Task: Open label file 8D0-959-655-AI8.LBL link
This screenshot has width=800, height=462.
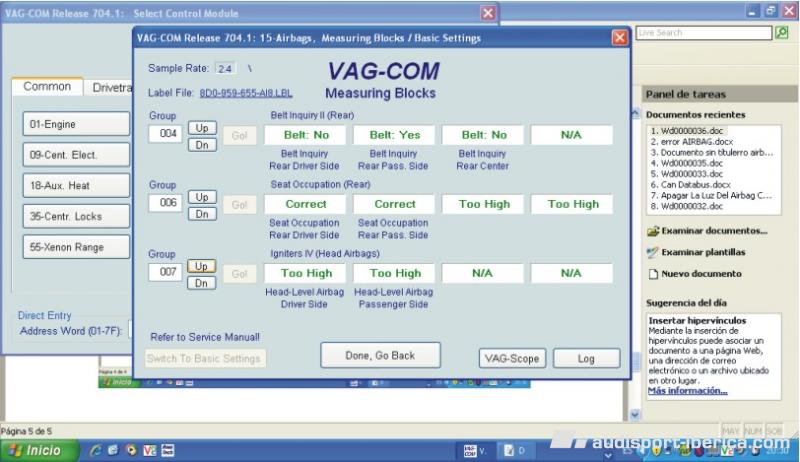Action: click(246, 93)
